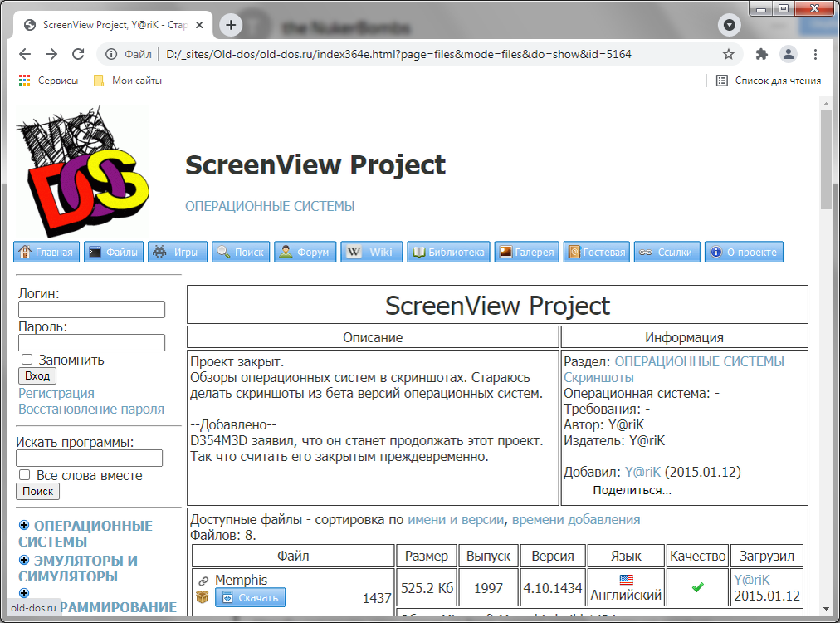Open Игры navigation button
This screenshot has height=623, width=840.
point(178,252)
